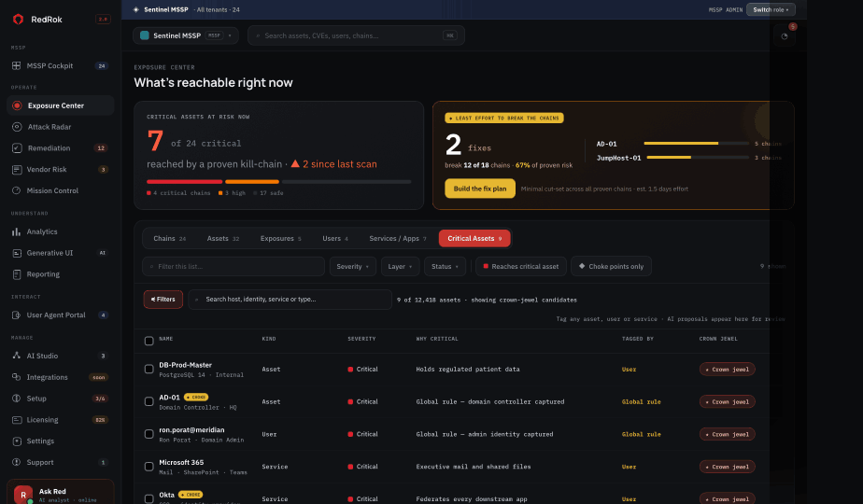The width and height of the screenshot is (863, 504).
Task: Switch to the Exposures tab
Action: (x=281, y=238)
